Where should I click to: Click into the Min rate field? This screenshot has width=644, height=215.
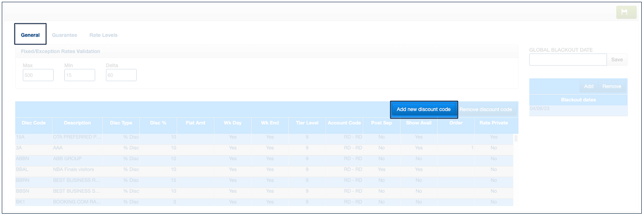[80, 75]
